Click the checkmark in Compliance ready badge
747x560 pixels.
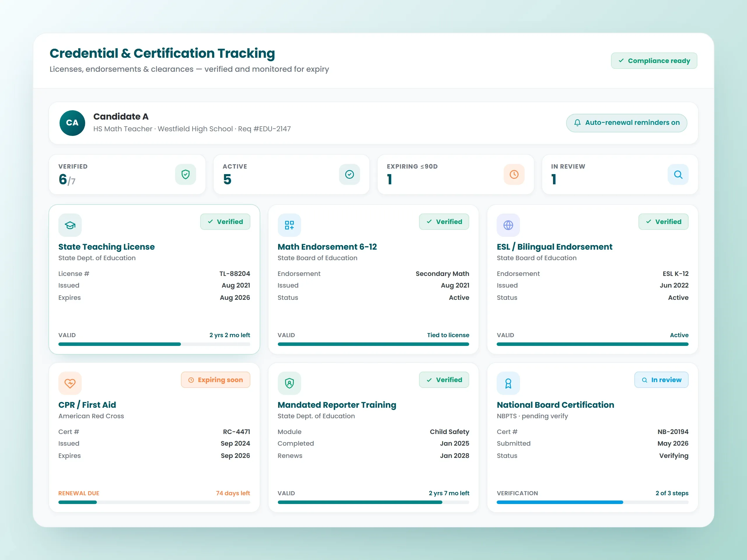click(621, 61)
